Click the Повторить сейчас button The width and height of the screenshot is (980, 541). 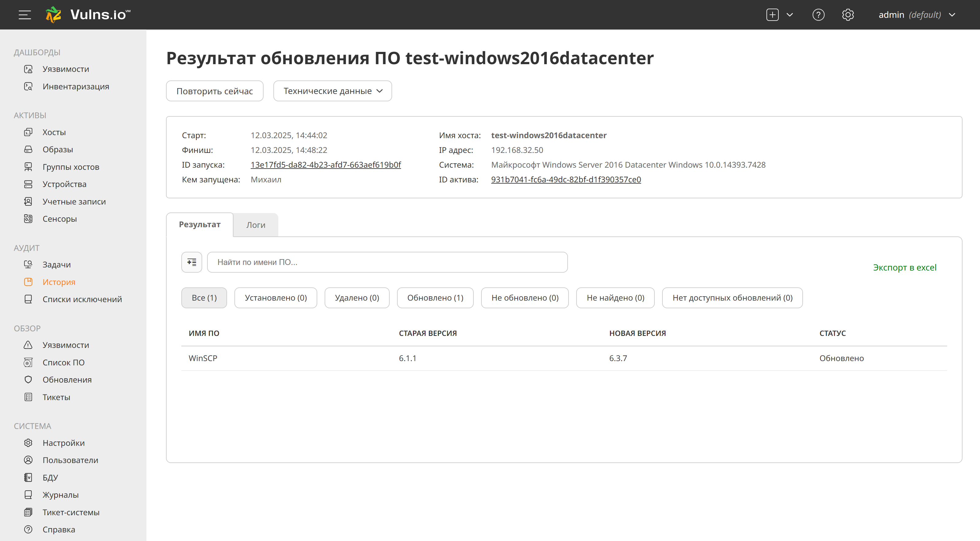tap(214, 91)
